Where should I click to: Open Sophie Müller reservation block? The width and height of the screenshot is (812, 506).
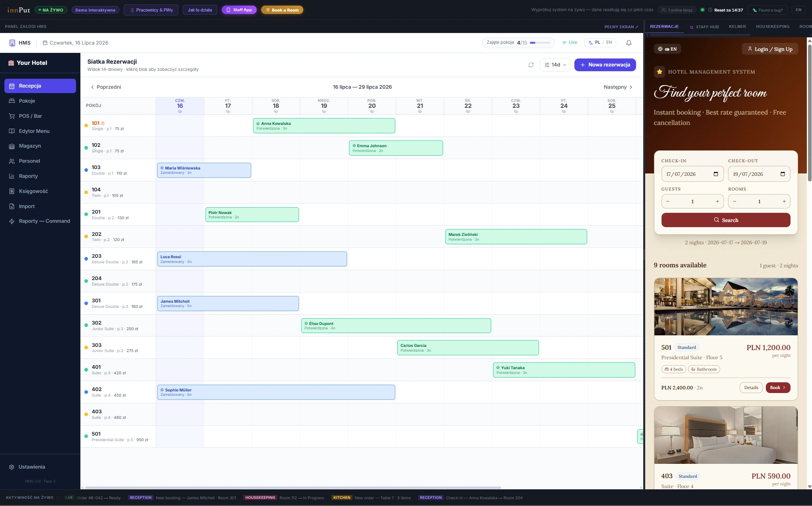coord(276,392)
